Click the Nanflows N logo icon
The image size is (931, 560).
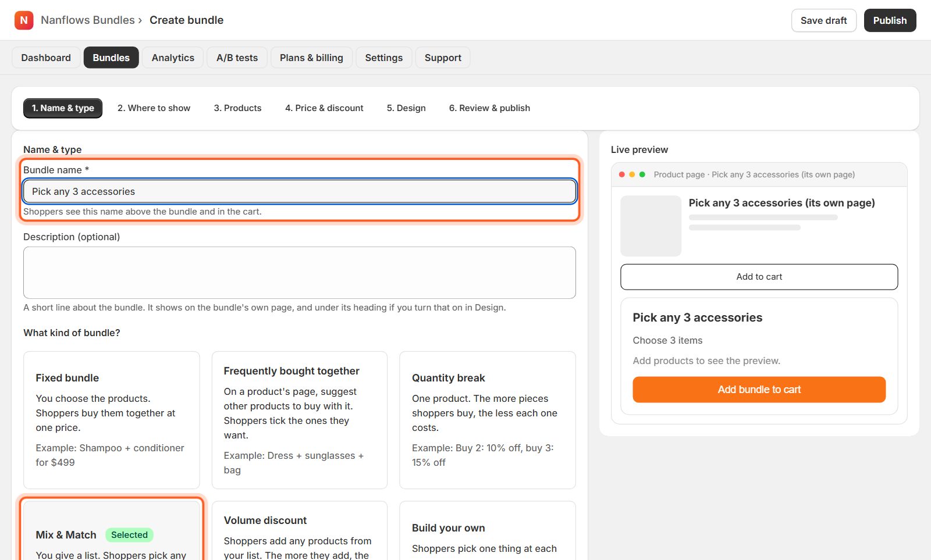click(x=24, y=20)
